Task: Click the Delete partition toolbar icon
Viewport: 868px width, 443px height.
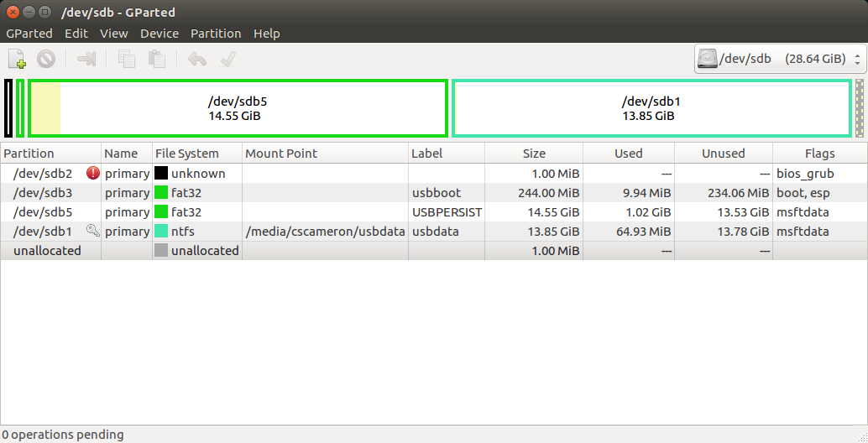Action: tap(46, 59)
